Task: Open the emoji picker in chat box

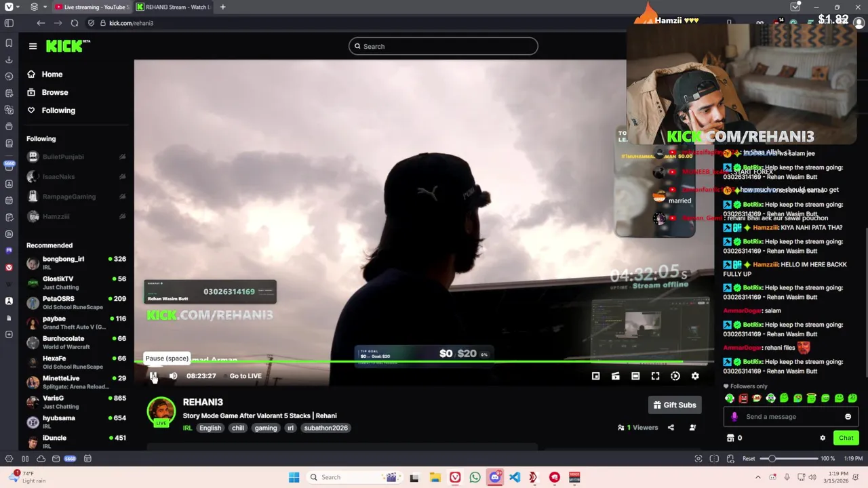Action: [848, 417]
